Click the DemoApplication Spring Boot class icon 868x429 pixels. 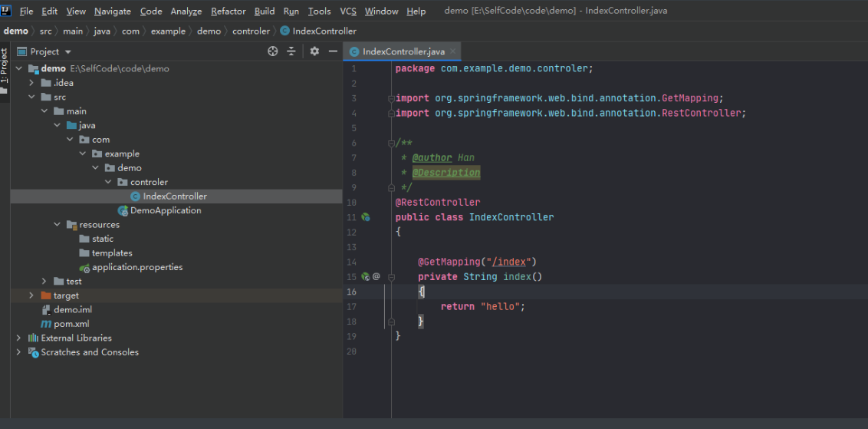click(123, 210)
